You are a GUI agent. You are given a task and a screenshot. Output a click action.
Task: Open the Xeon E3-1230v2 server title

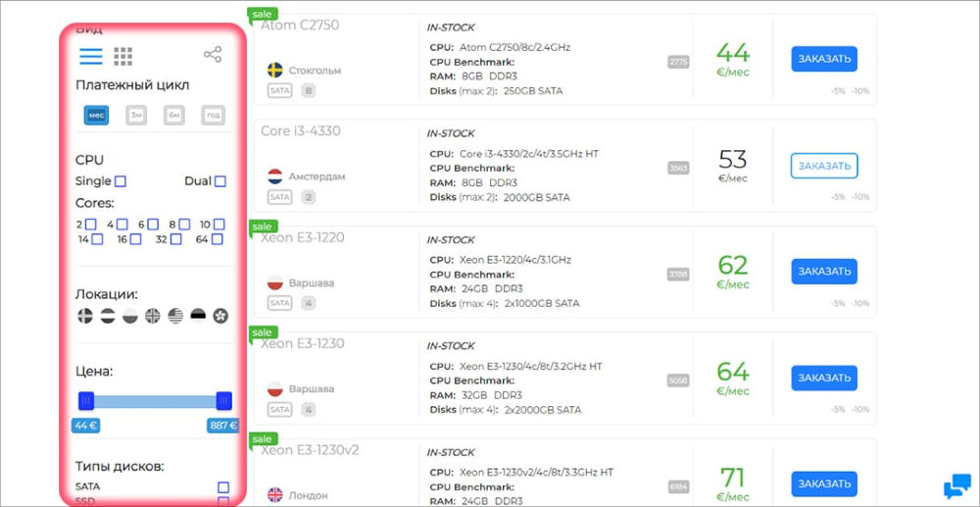pyautogui.click(x=310, y=450)
